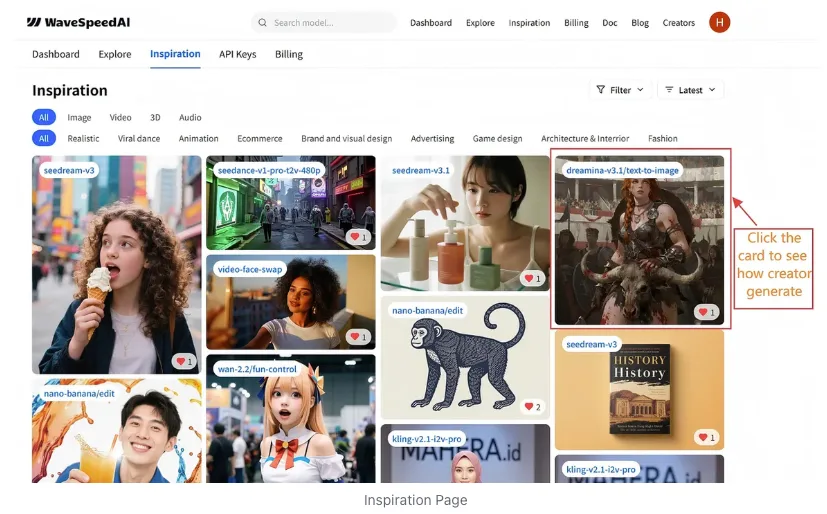Select the Fashion category filter
827x514 pixels.
[x=662, y=138]
